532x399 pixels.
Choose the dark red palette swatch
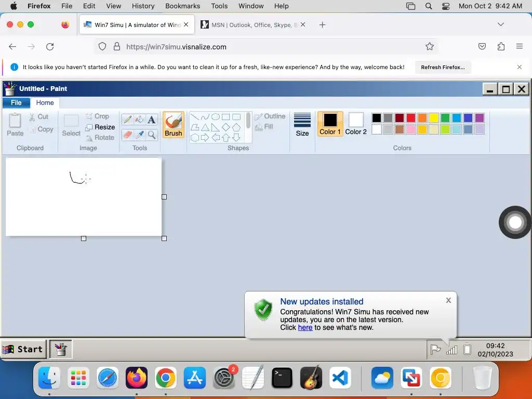400,118
